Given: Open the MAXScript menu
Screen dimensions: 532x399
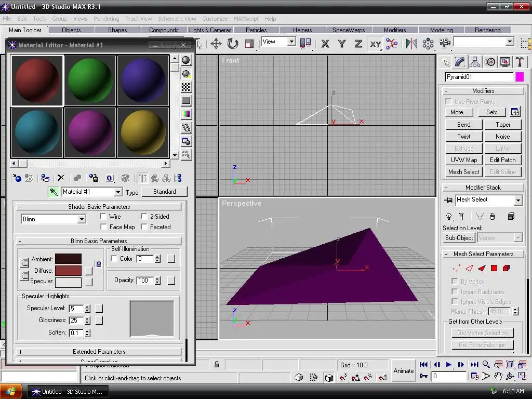Looking at the screenshot, I should tap(246, 19).
